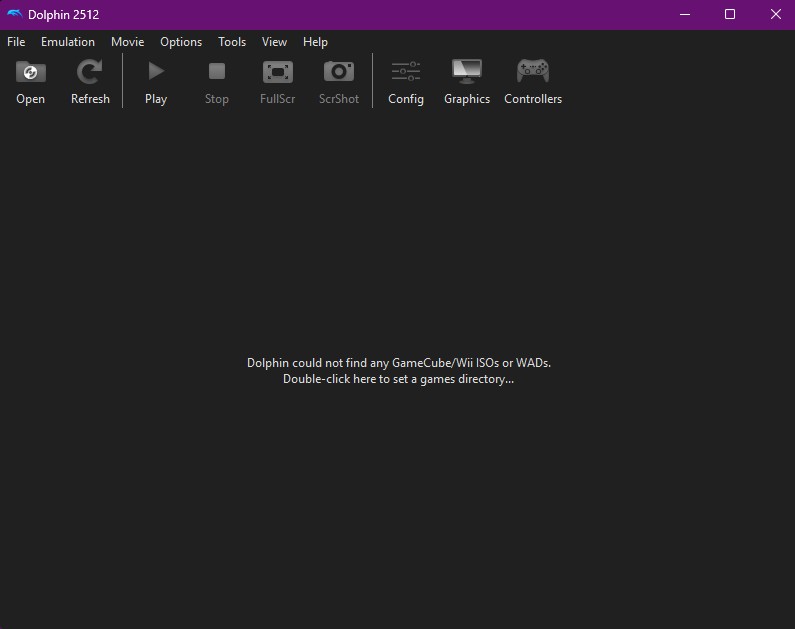Open the Tools menu
The height and width of the screenshot is (629, 795).
pos(232,42)
